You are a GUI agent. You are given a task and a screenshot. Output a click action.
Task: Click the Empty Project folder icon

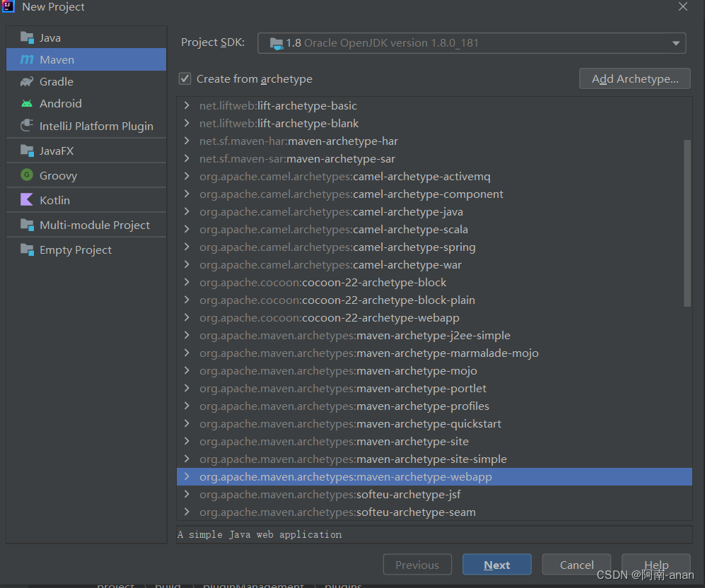27,249
